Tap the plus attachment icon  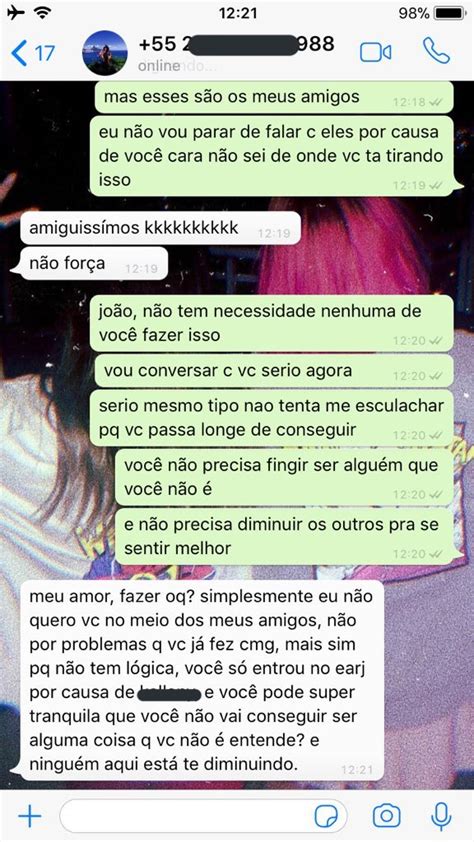click(x=30, y=816)
